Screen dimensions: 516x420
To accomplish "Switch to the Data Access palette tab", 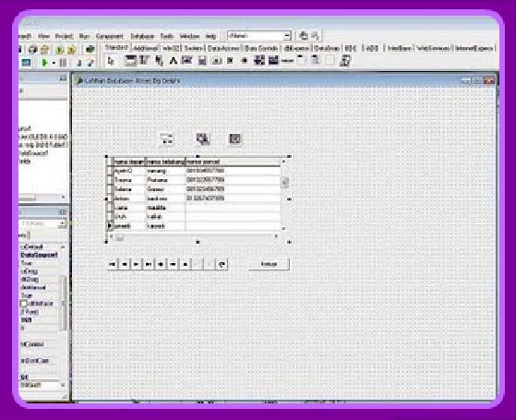I will 223,48.
